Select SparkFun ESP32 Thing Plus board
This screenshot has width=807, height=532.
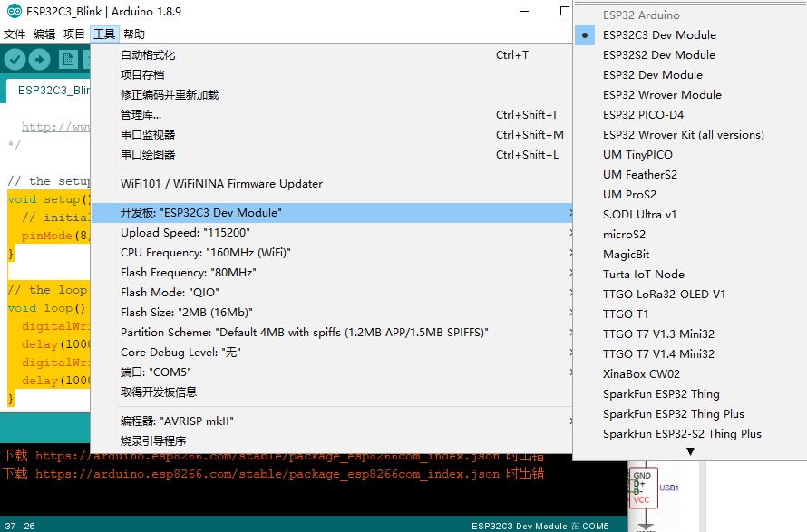[x=690, y=414]
